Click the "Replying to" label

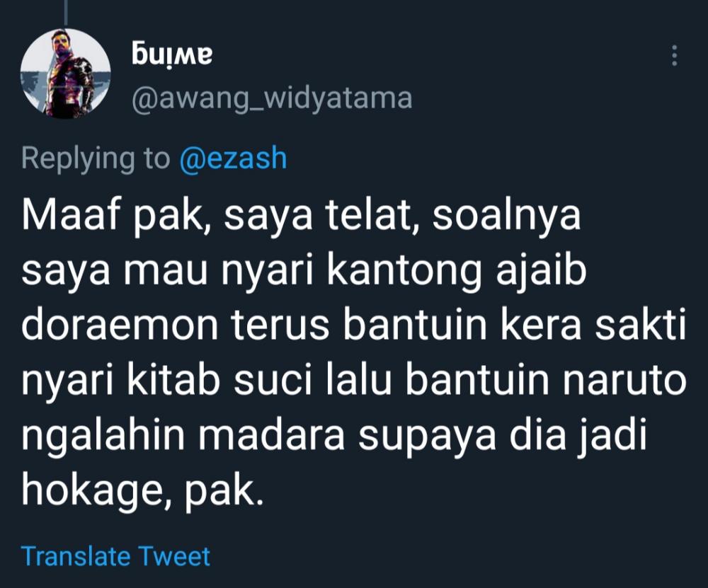point(96,159)
